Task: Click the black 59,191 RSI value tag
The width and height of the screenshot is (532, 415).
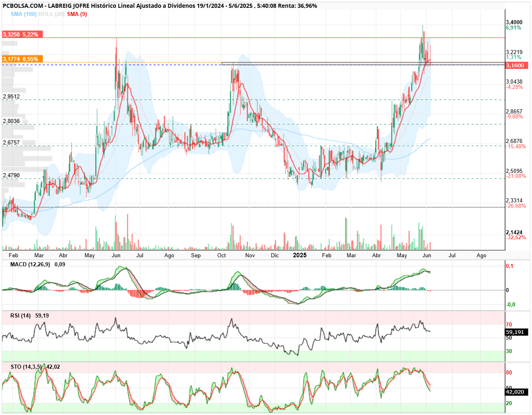Action: coord(516,332)
